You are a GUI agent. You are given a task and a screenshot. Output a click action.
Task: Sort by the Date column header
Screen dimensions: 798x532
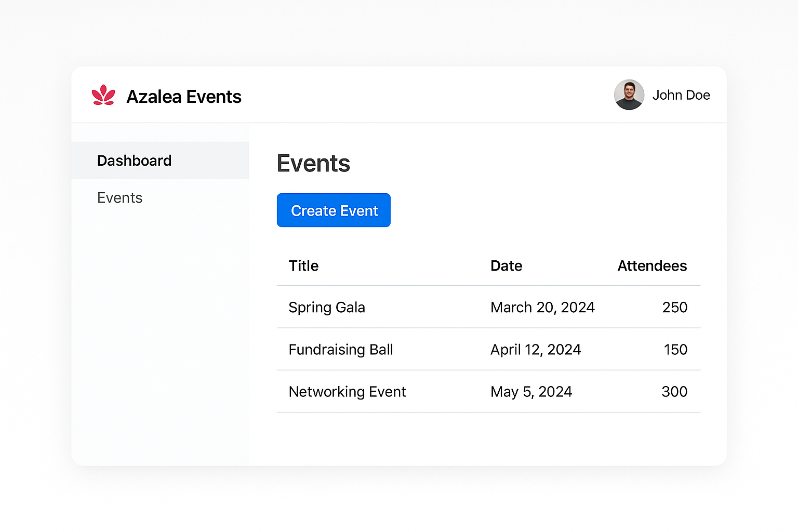tap(507, 266)
